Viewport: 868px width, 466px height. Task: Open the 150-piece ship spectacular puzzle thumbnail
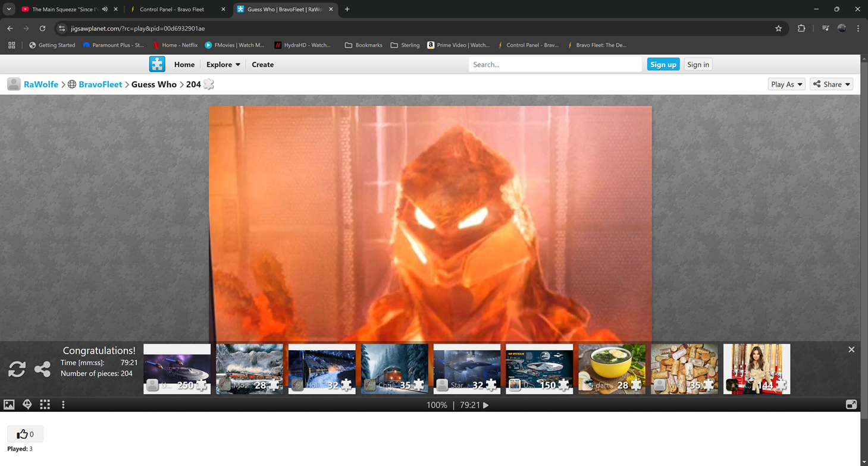pos(540,369)
